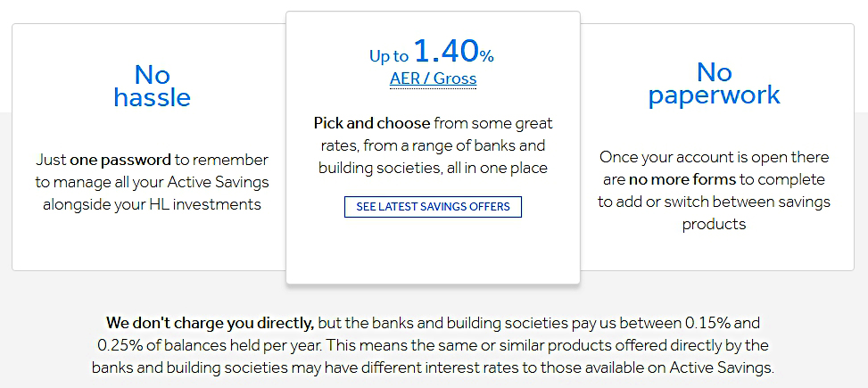Viewport: 868px width, 388px height.
Task: Click the "No paperwork" heading
Action: click(714, 84)
